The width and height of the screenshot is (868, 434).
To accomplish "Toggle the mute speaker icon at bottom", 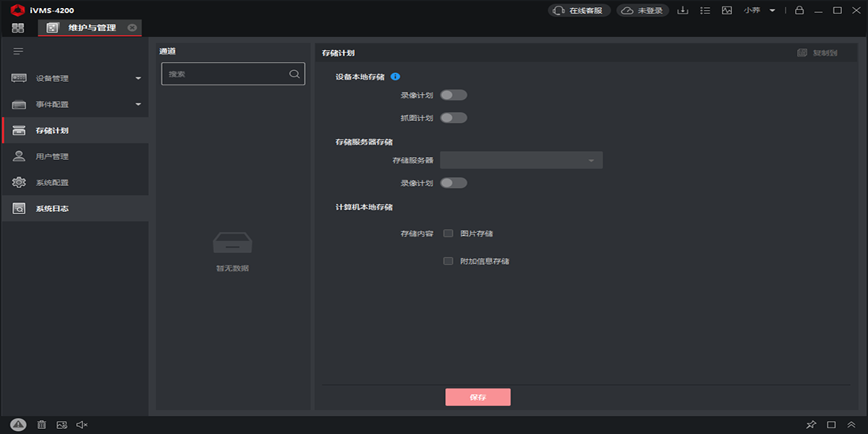I will point(82,425).
